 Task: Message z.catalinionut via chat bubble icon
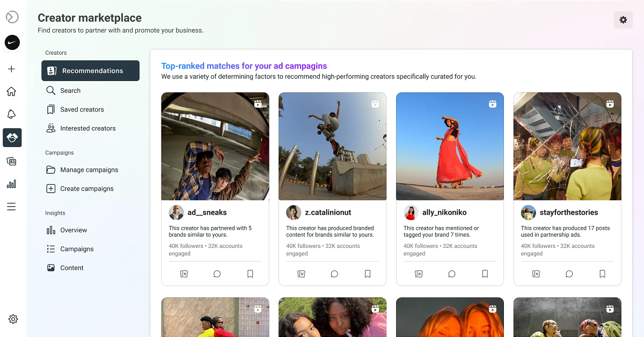[334, 274]
